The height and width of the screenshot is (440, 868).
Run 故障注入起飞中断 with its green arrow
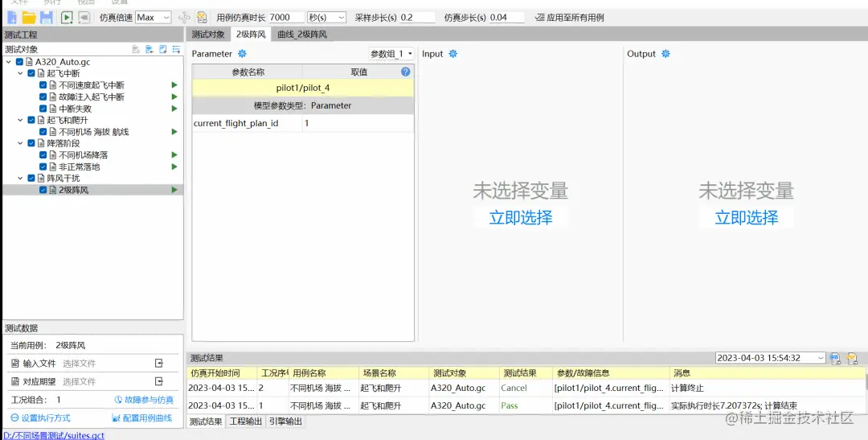pyautogui.click(x=174, y=97)
